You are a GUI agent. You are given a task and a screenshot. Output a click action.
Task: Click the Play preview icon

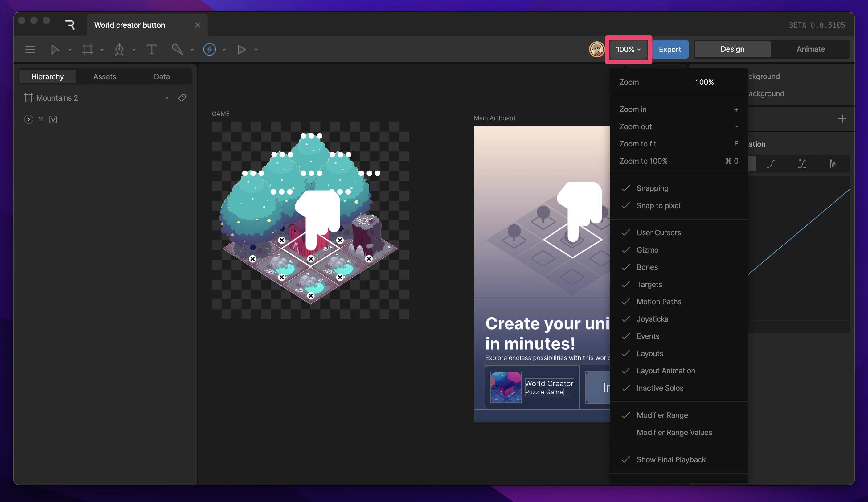pyautogui.click(x=242, y=49)
